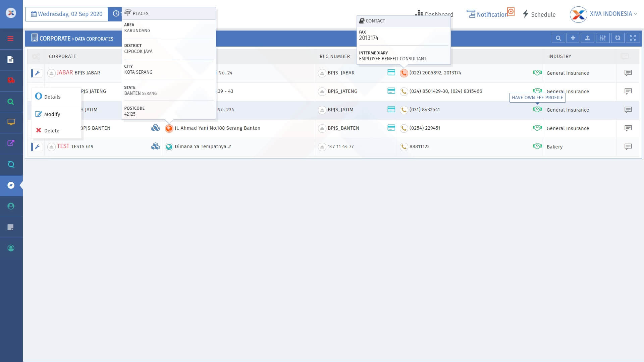Viewport: 644px width, 362px height.
Task: Click the comment icon in the table header
Action: (x=625, y=56)
